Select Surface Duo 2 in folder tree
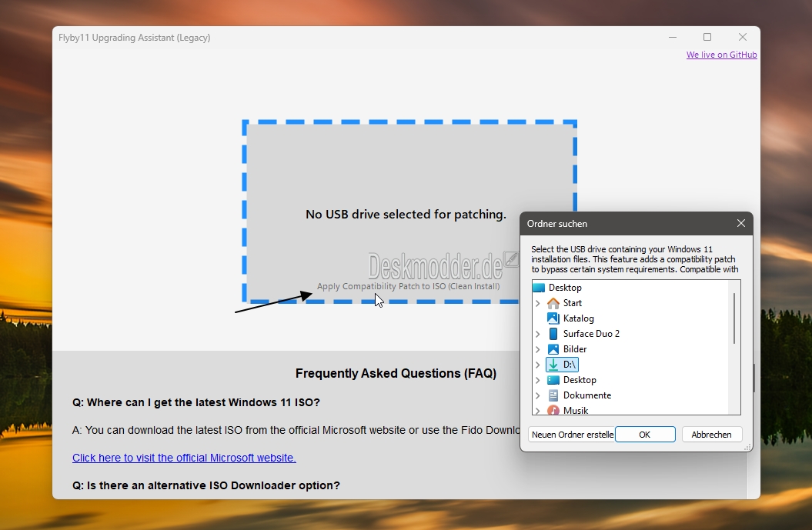812x530 pixels. click(x=591, y=334)
